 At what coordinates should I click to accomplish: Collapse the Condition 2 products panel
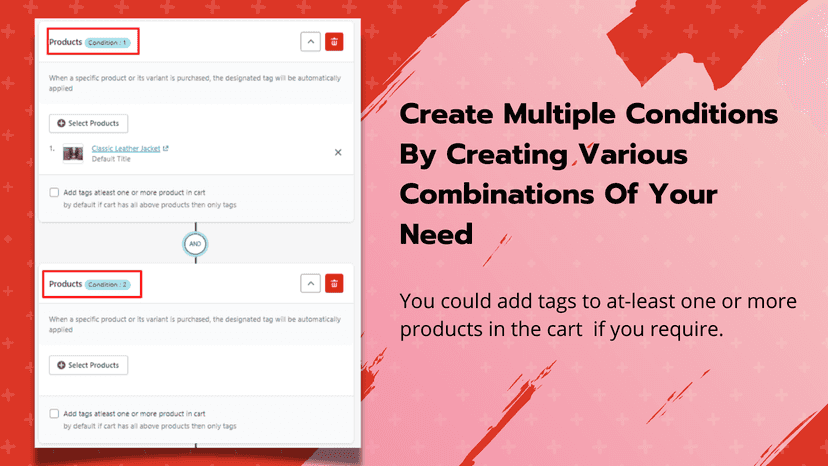(310, 284)
